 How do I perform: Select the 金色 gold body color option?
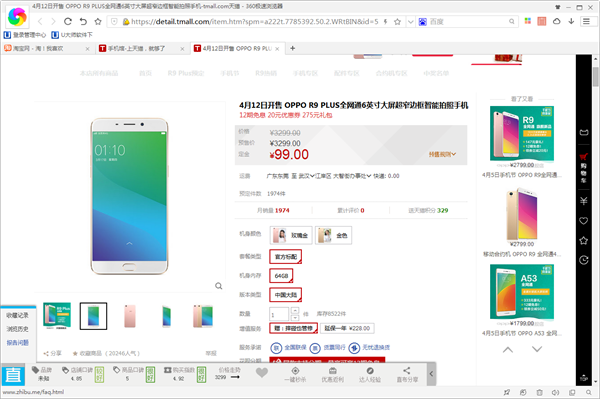coord(333,235)
